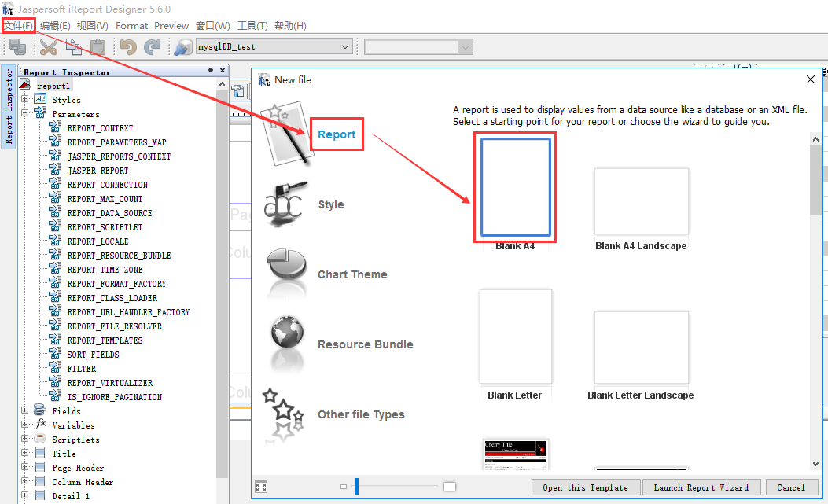Click the large thumbnail size icon
Screen dimensions: 828x504
(x=449, y=487)
